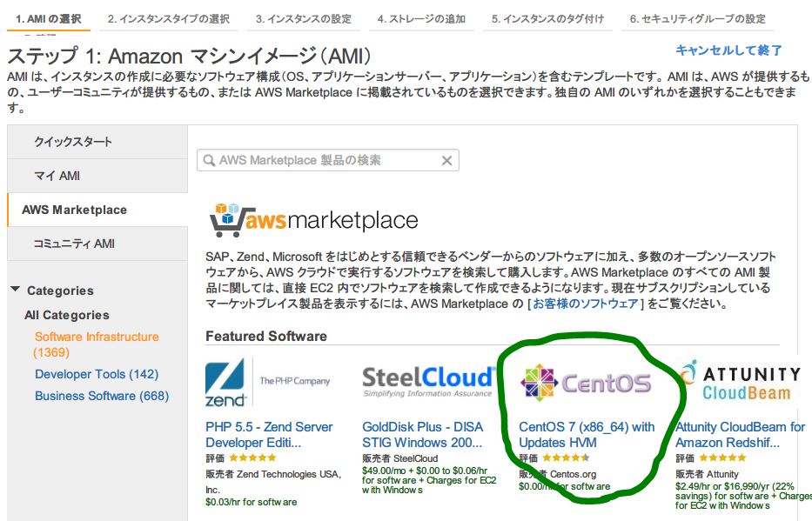Select the コミュニティ AMI sidebar tab
Viewport: 812px width, 521px height.
[x=97, y=244]
